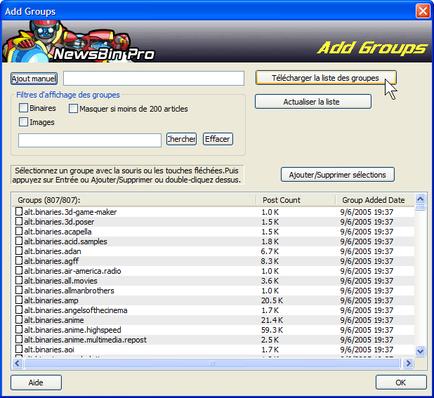
Task: Click Télécharger la liste des groupes button
Action: tap(326, 78)
